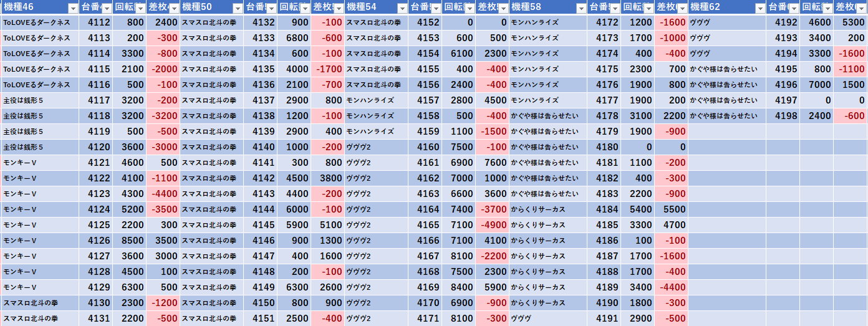This screenshot has width=868, height=326.
Task: Click 差枚 value 5500 for machine 4184
Action: 672,209
